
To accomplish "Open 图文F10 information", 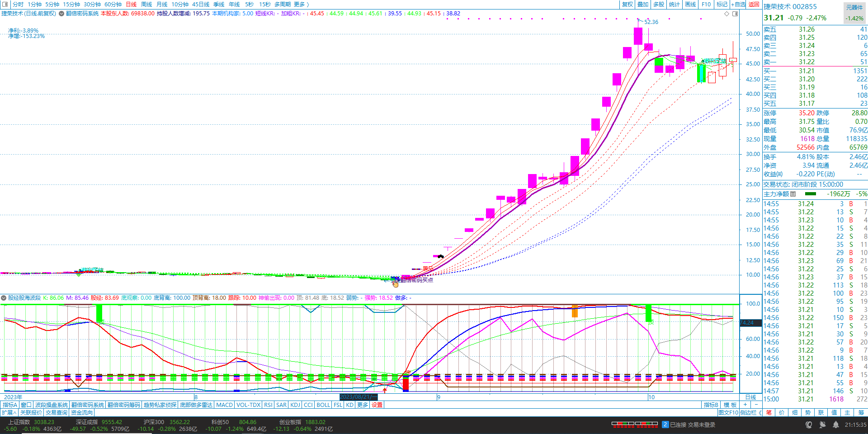I will point(728,413).
